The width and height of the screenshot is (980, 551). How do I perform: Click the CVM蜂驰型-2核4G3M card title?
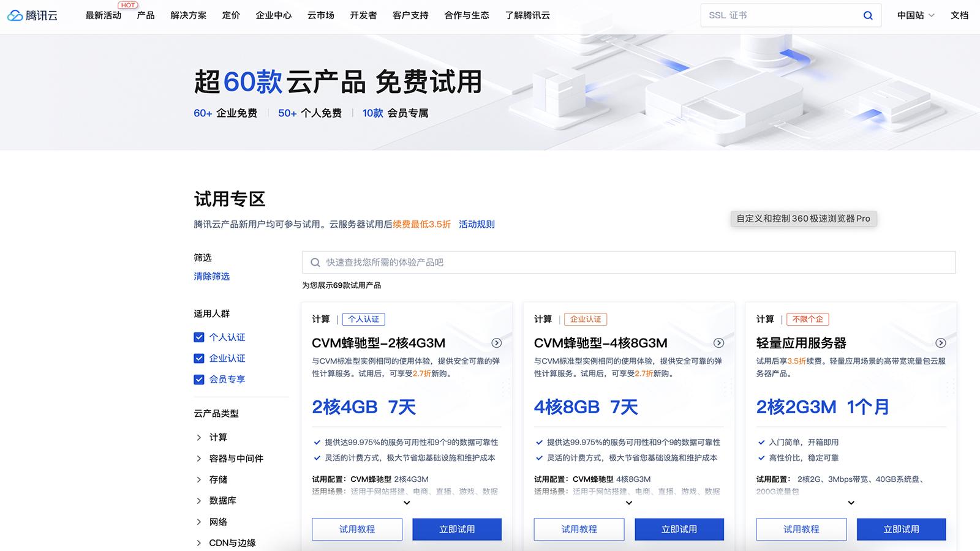[379, 343]
